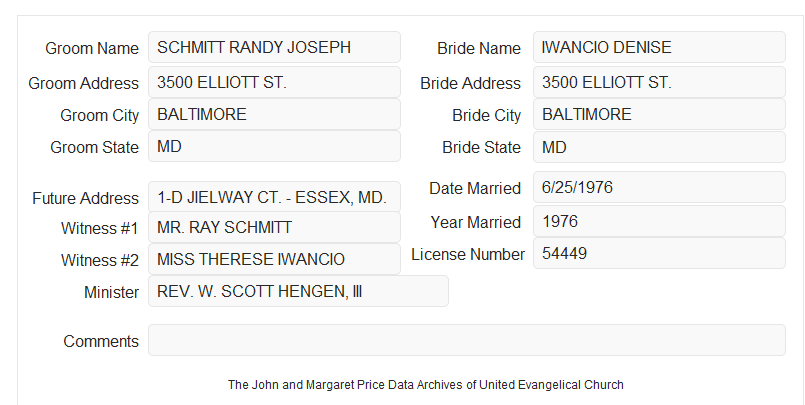Screen dimensions: 805x405
Task: Select the Bride Name input field
Action: pos(659,47)
